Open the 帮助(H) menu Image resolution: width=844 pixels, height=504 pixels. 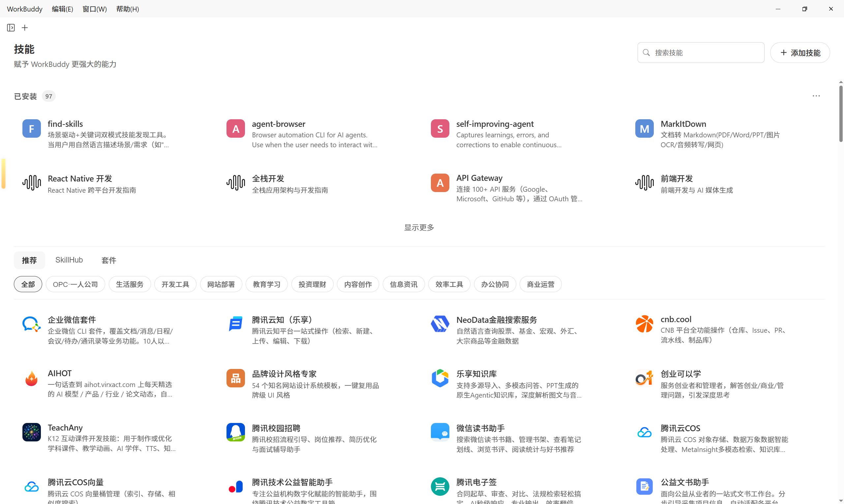128,9
